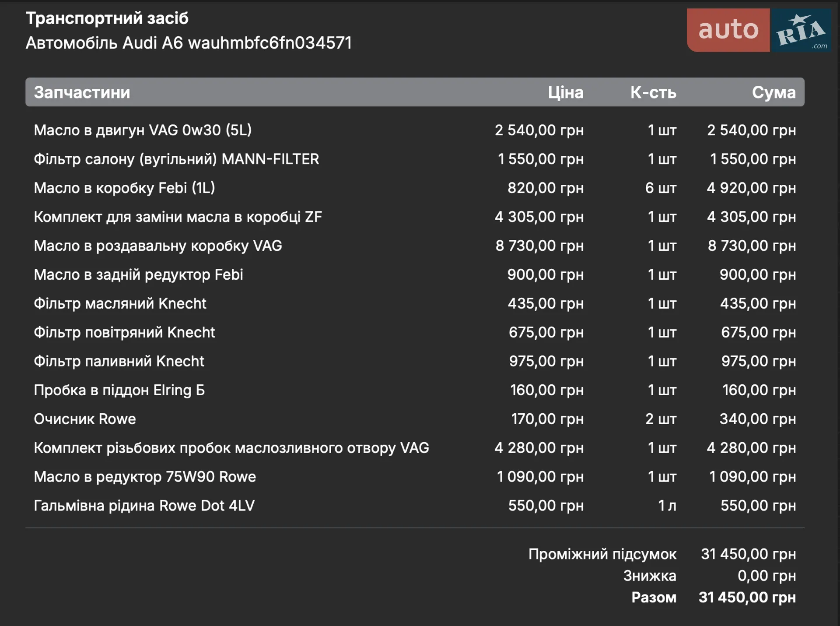Click the 'Сума' column header

click(x=774, y=92)
